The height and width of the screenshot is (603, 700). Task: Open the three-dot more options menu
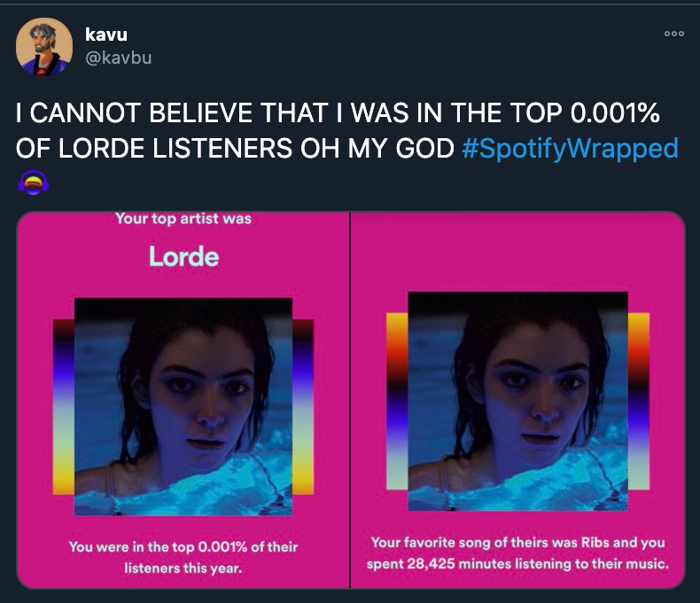pyautogui.click(x=673, y=34)
